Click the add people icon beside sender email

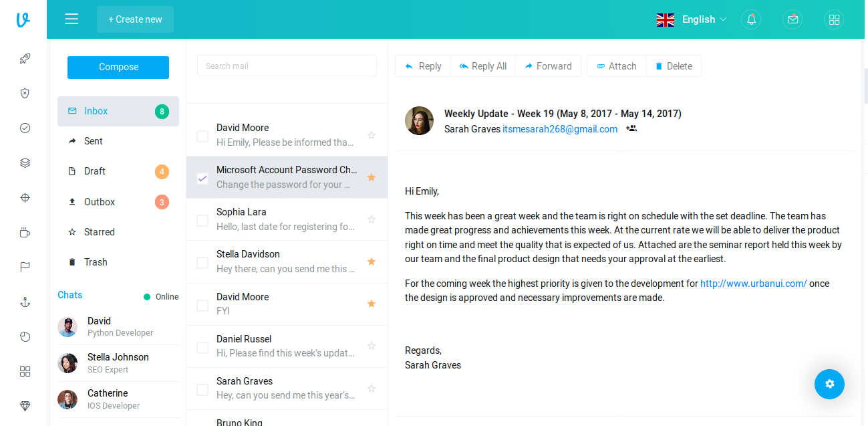point(631,128)
